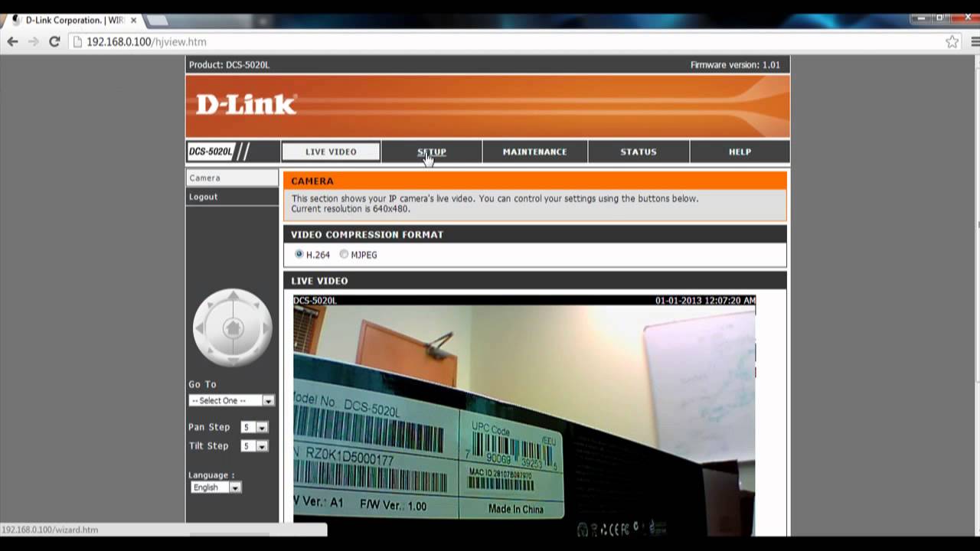Screen dimensions: 980x551
Task: Pan camera up with top arrow
Action: [x=233, y=295]
